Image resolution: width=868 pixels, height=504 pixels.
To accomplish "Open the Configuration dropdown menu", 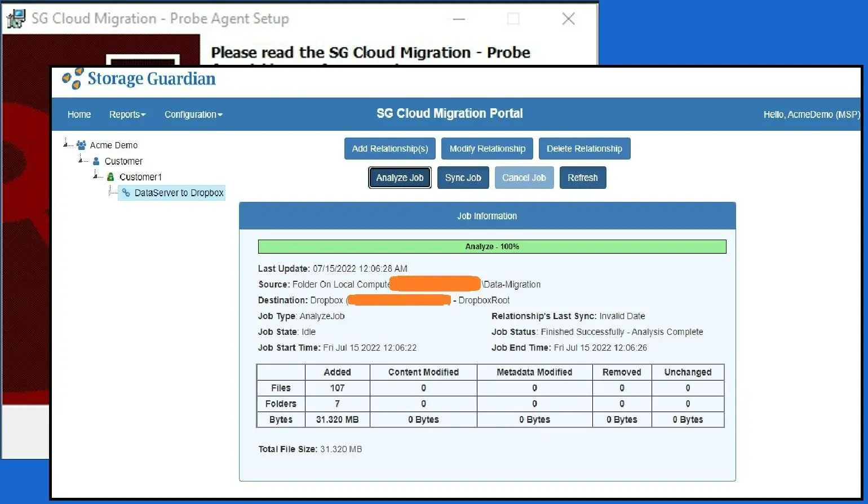I will (x=193, y=114).
